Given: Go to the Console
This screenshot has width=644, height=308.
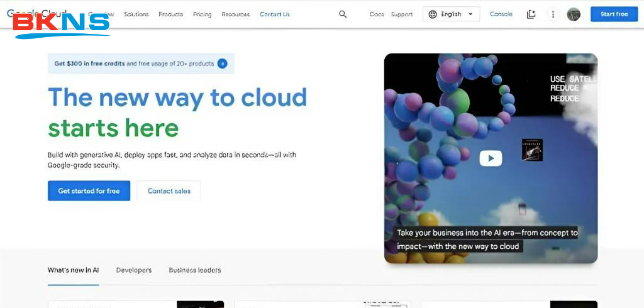Looking at the screenshot, I should (x=501, y=14).
